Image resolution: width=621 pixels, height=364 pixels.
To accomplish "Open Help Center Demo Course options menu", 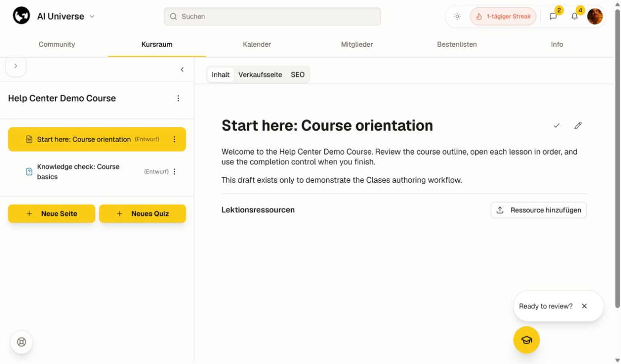I will [178, 98].
